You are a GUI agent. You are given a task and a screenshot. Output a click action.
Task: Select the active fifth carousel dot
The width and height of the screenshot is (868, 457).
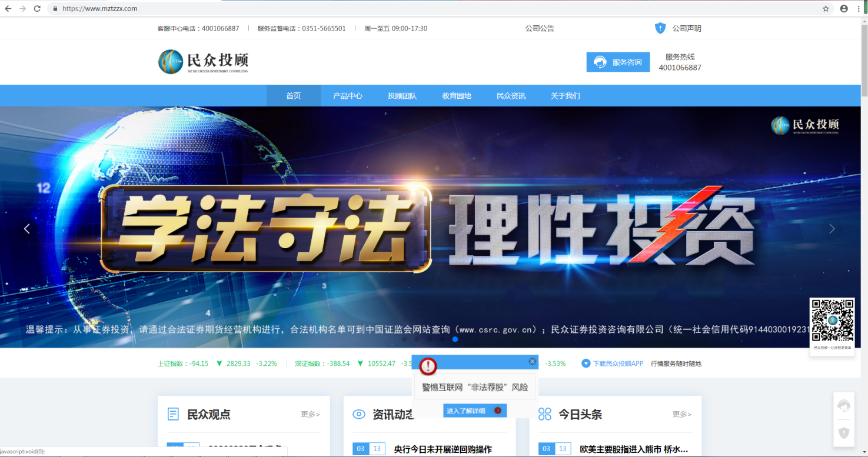click(x=455, y=339)
